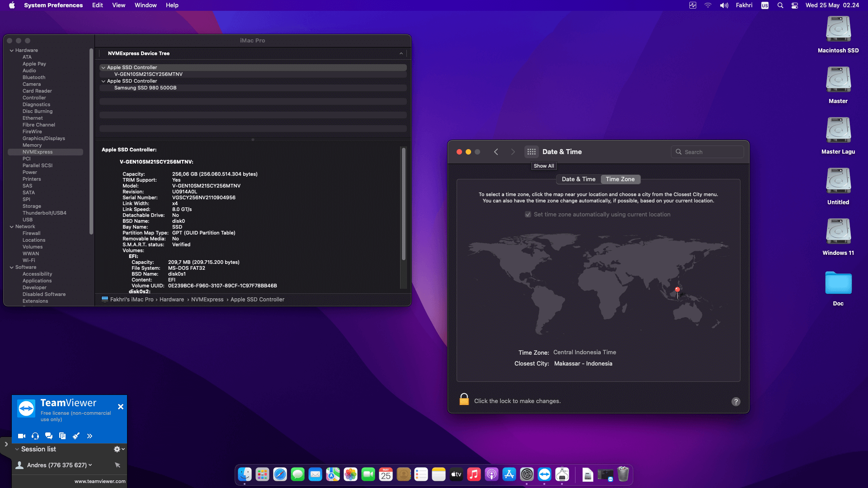
Task: Click Hardware in path breadcrumb
Action: tap(172, 300)
